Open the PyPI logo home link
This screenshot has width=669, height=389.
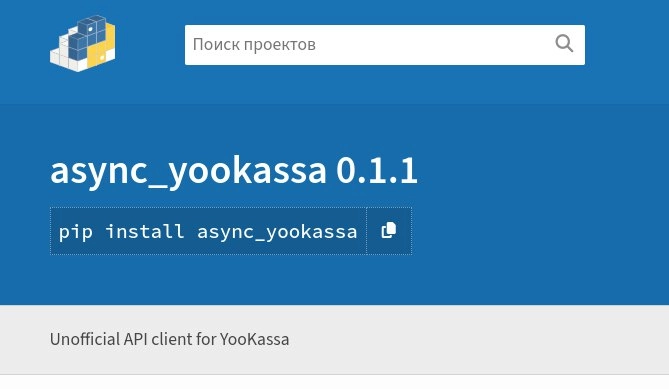click(x=83, y=43)
